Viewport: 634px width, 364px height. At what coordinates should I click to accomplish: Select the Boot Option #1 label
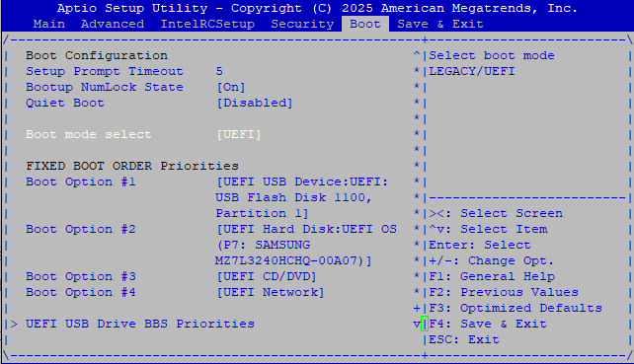(x=81, y=182)
